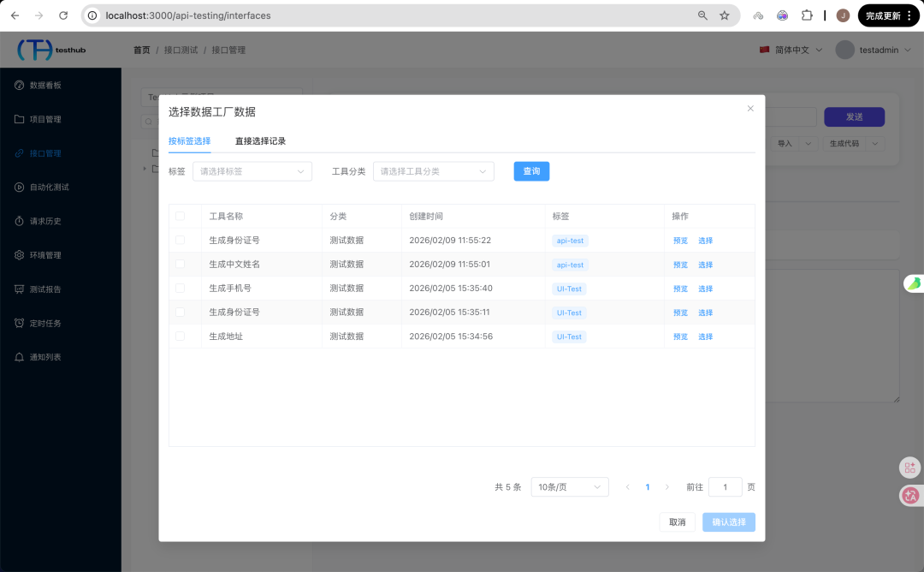Click the 2026/02/05 15:35:40 timestamp cell

click(451, 289)
